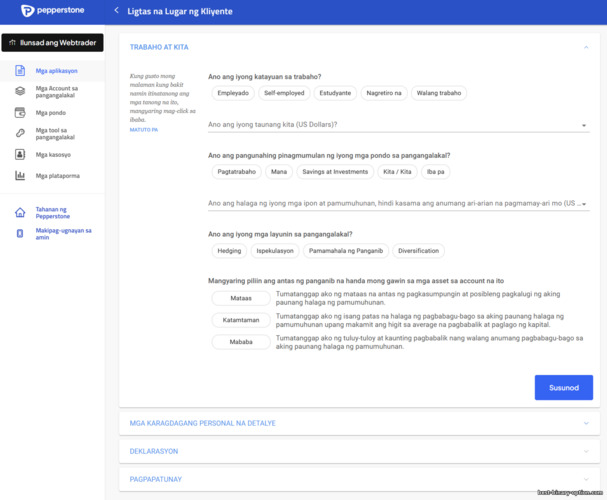Open Mga aplikasyon document icon
This screenshot has width=607, height=500.
click(x=20, y=71)
